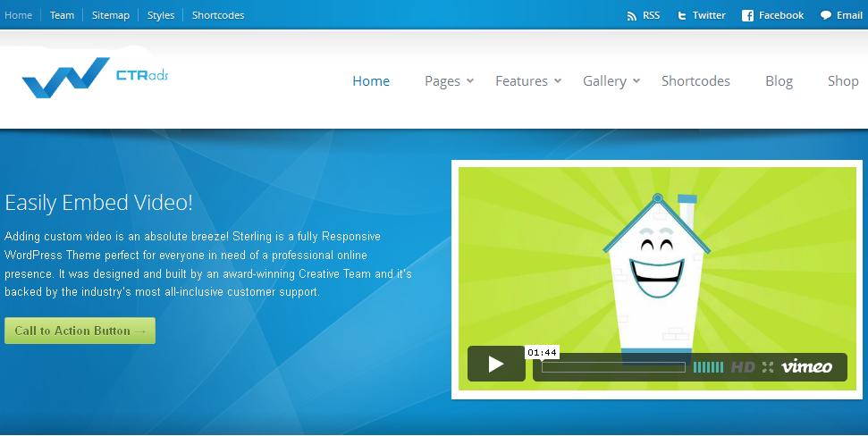
Task: Click the Twitter bird icon
Action: pos(681,16)
